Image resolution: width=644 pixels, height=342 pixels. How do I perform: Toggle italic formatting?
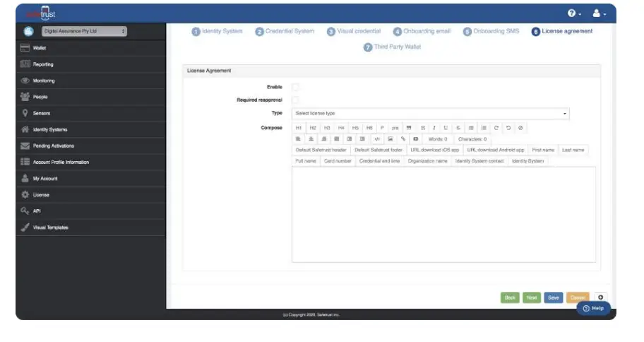point(434,128)
